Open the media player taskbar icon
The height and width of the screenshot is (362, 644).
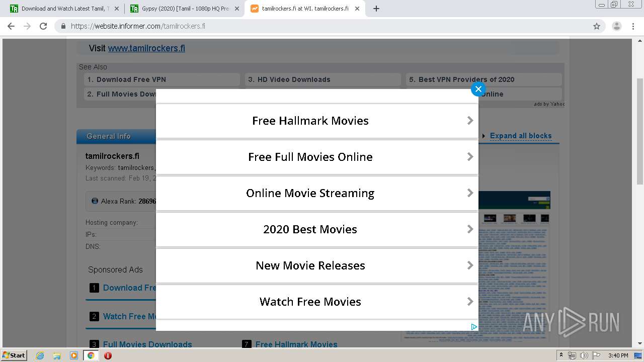click(74, 355)
